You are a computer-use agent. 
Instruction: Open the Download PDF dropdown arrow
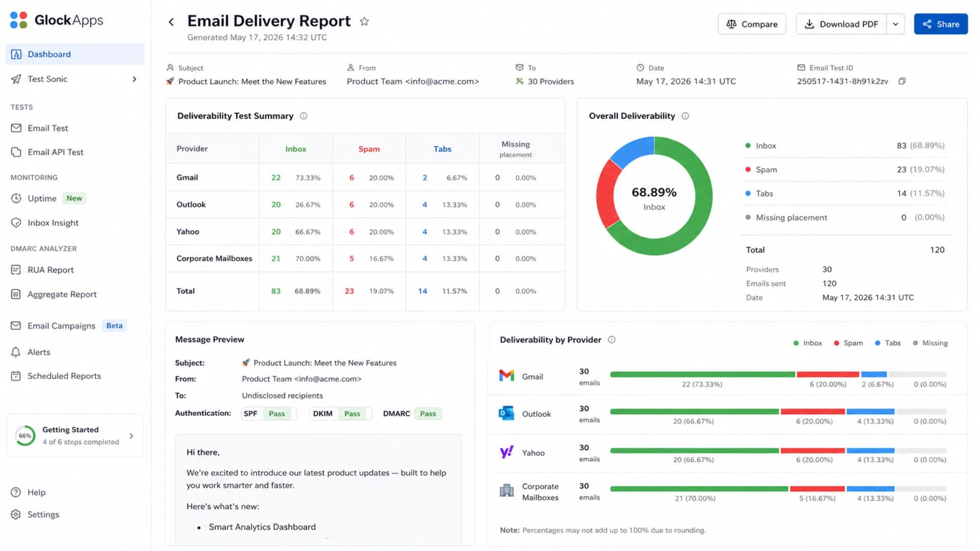[895, 24]
